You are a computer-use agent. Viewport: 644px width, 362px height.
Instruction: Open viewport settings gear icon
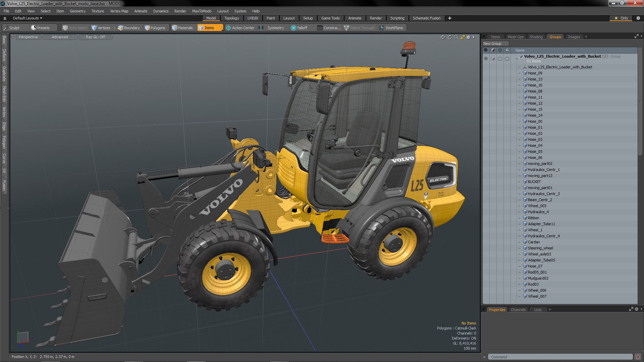[468, 37]
